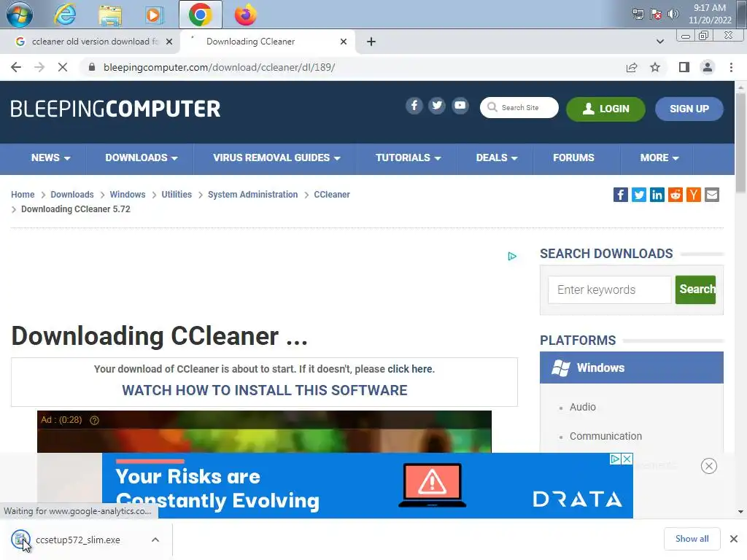The image size is (747, 560).
Task: Go back using browser back arrow
Action: [16, 67]
